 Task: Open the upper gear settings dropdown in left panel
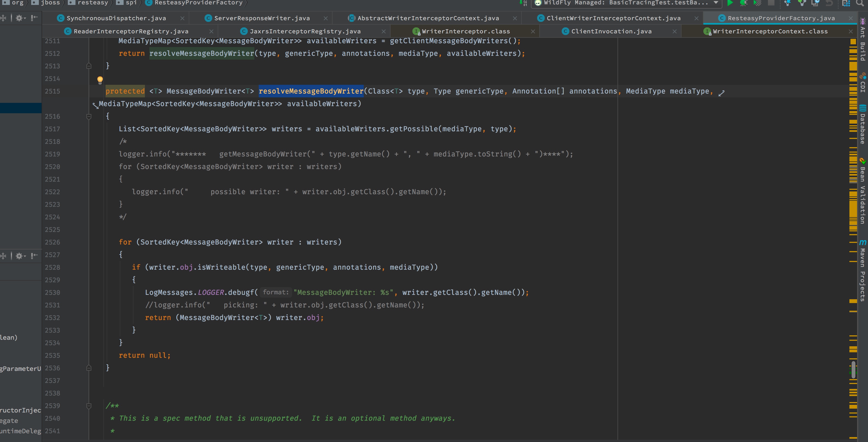click(x=20, y=18)
